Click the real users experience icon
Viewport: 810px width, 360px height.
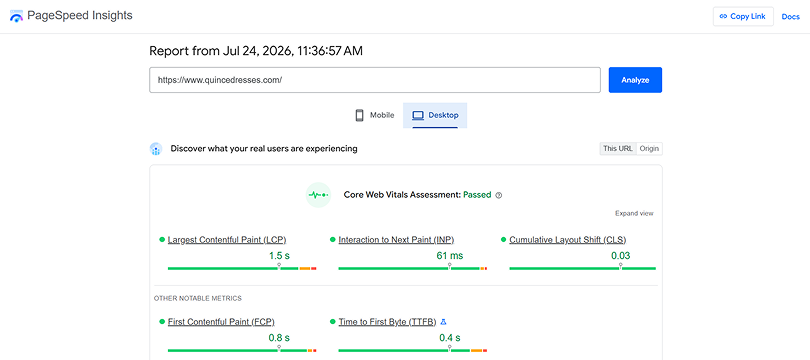[x=156, y=149]
